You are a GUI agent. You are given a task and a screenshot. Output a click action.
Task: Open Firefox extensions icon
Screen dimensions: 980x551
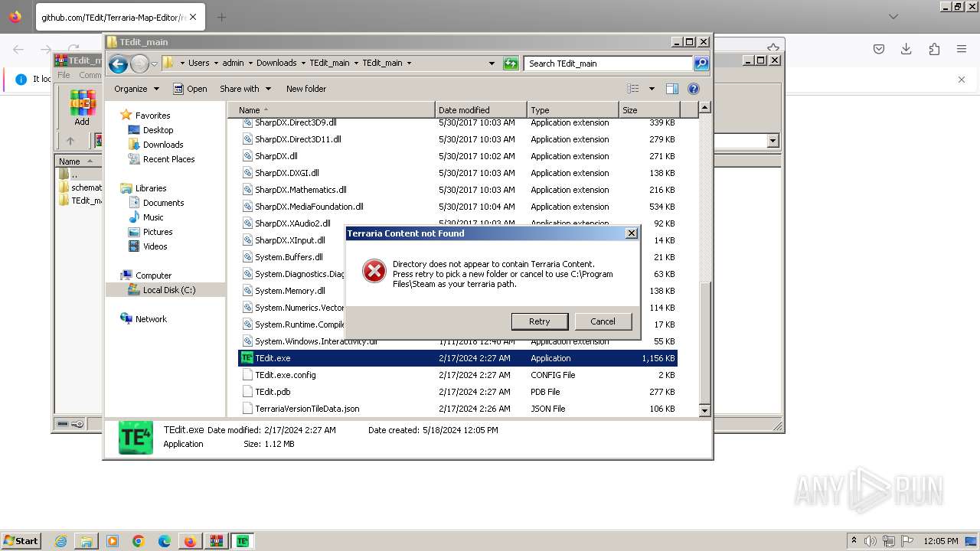[934, 49]
